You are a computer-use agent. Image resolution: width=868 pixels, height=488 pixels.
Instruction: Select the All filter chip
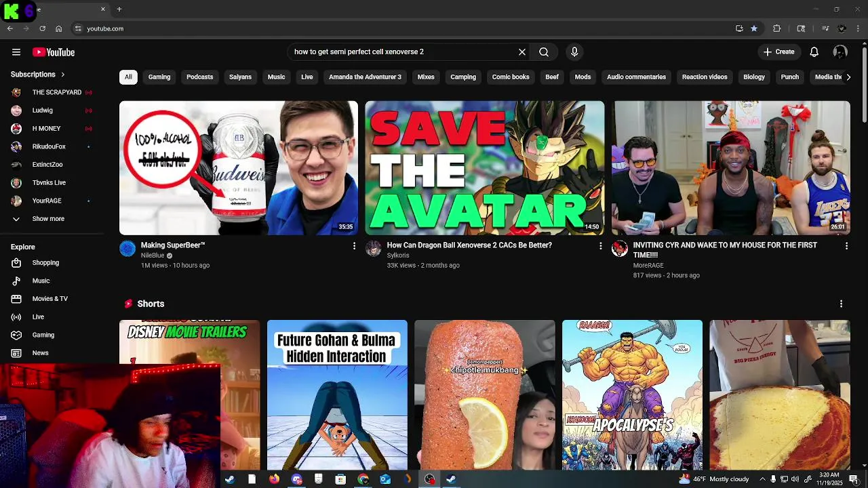pyautogui.click(x=128, y=77)
